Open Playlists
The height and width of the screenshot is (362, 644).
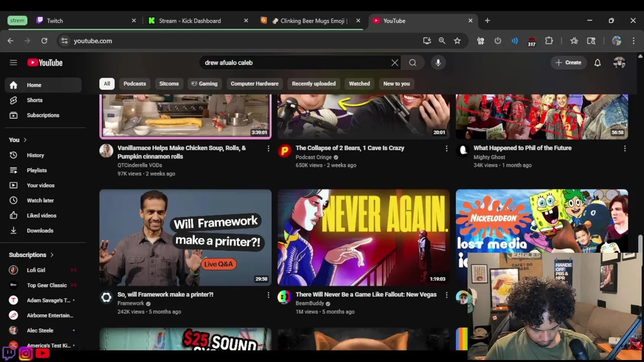[x=43, y=170]
